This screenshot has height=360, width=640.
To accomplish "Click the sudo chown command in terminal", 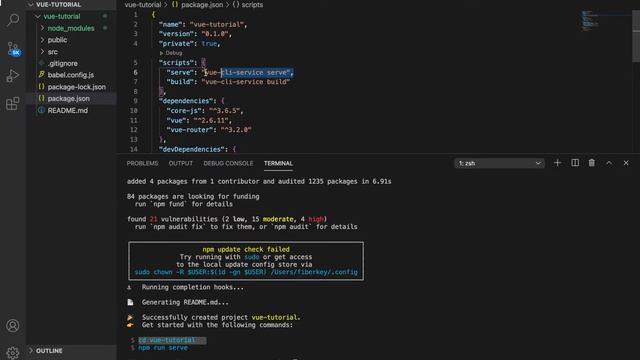I will (246, 272).
